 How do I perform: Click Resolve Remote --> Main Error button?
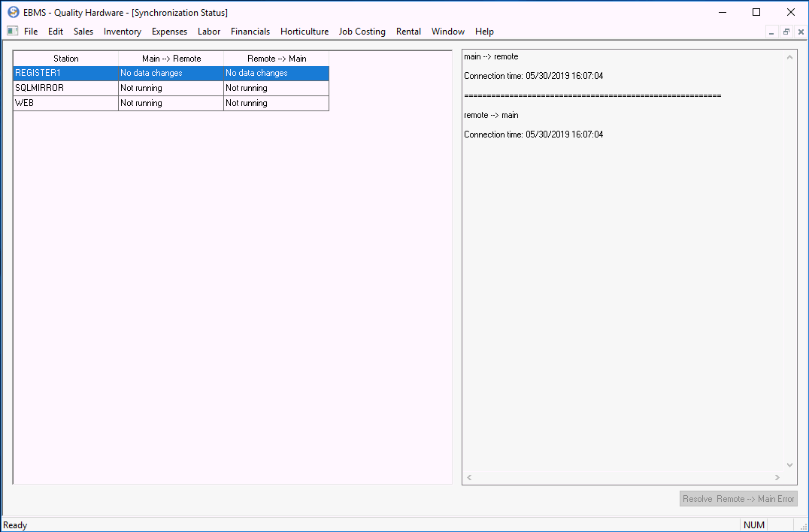pos(738,499)
